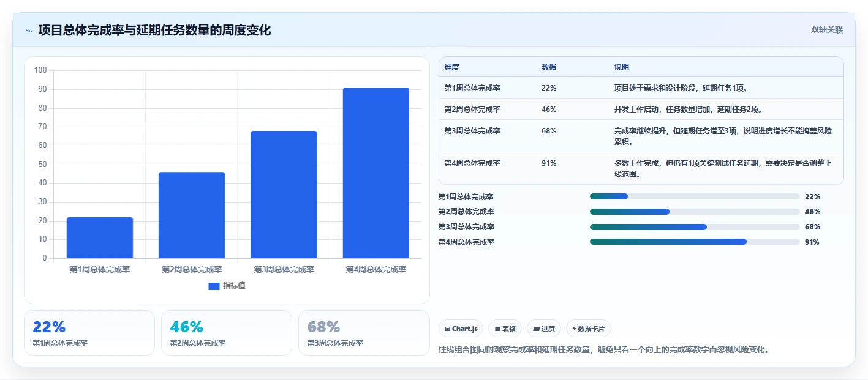Click the 第4周总体完成率 x-axis label
Screen dimensions: 868x380
click(376, 269)
